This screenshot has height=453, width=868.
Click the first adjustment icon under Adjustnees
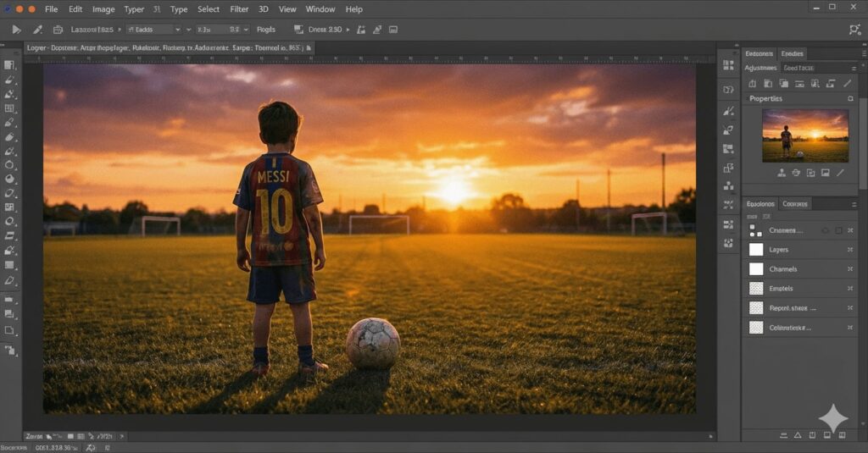[x=753, y=84]
